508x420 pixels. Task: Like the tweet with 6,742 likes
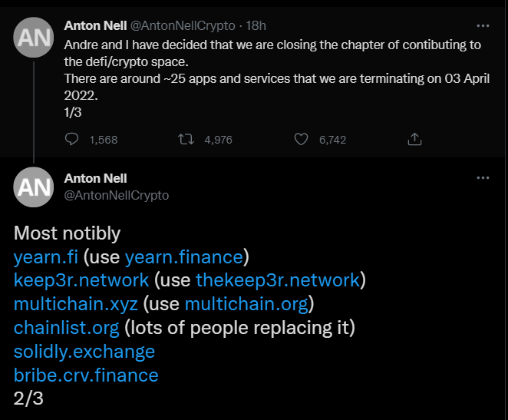301,139
